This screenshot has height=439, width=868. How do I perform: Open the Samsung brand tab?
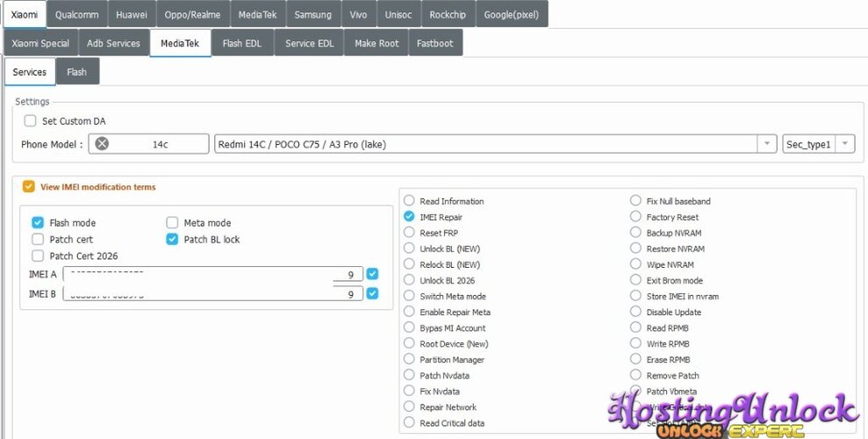click(312, 15)
